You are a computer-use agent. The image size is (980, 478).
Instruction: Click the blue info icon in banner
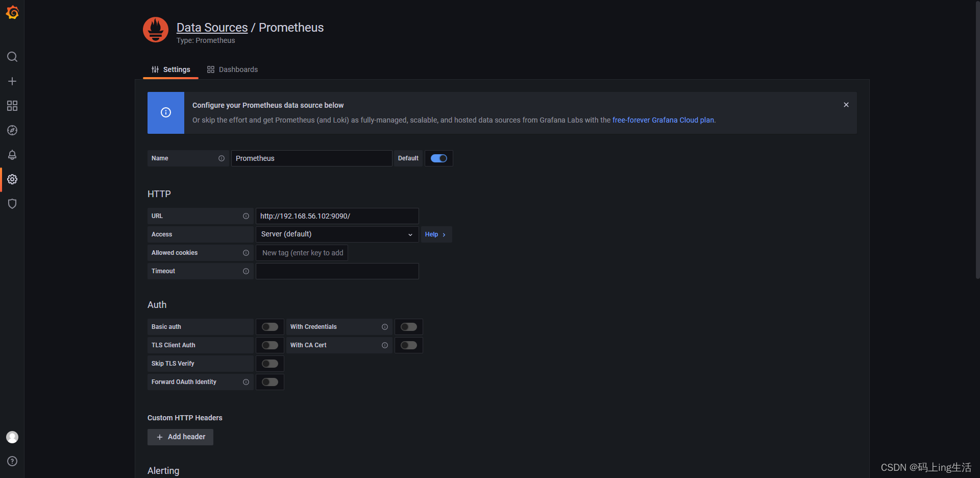click(x=166, y=112)
